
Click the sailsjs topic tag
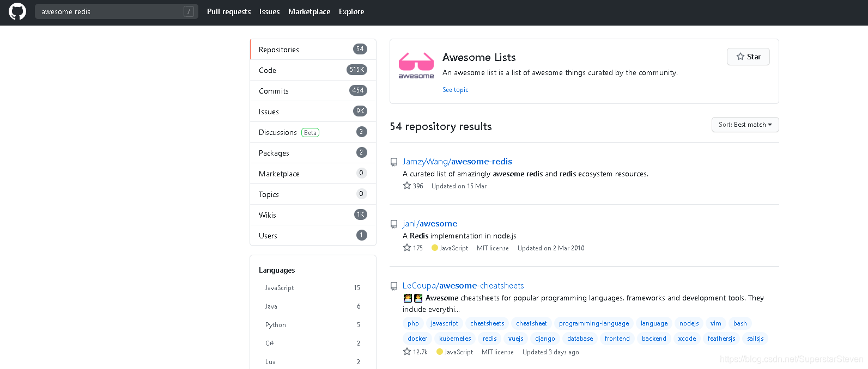click(x=755, y=339)
